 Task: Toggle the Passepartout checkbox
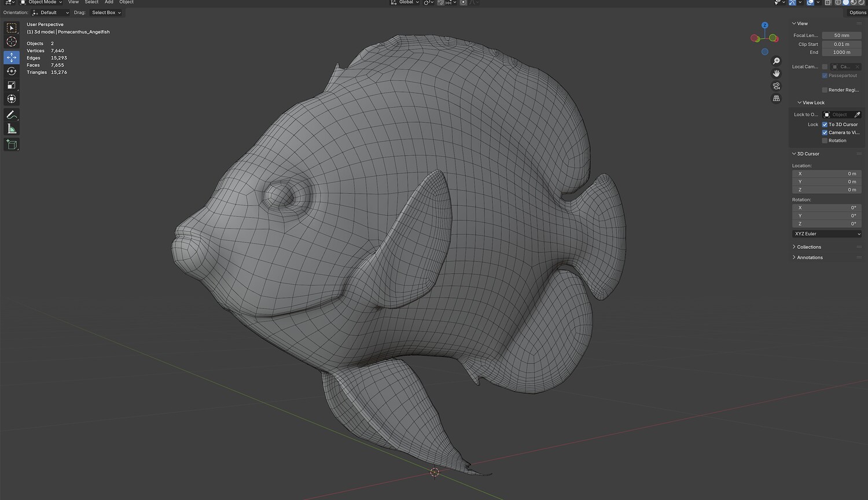pos(825,76)
